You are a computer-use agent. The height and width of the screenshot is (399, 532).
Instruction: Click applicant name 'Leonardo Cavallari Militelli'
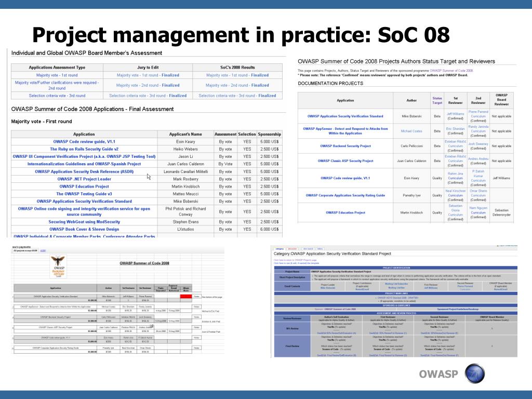click(185, 171)
